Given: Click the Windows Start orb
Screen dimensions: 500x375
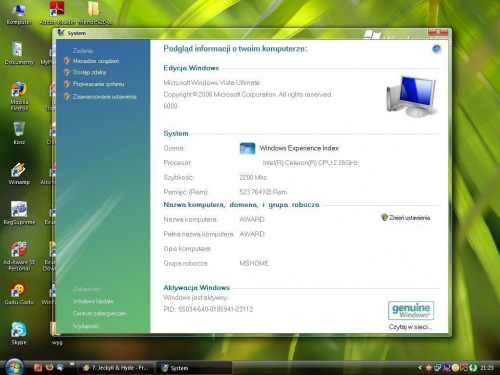Looking at the screenshot, I should click(15, 366).
